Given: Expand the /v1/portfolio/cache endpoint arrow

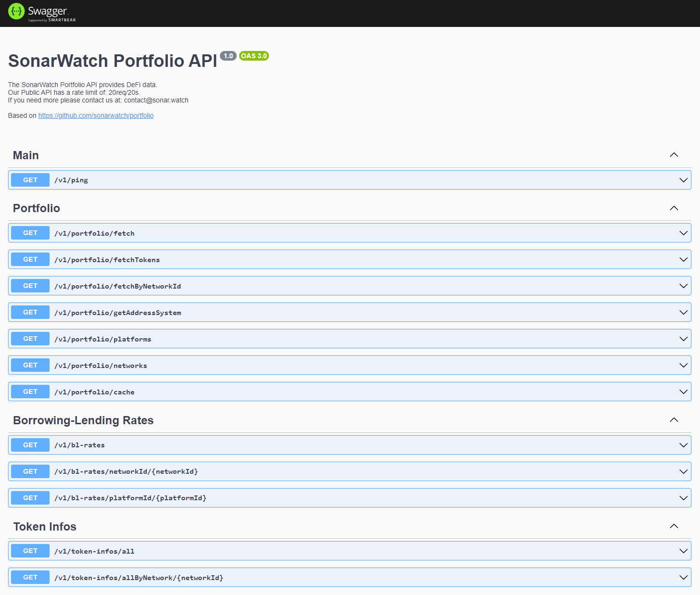Looking at the screenshot, I should (683, 392).
